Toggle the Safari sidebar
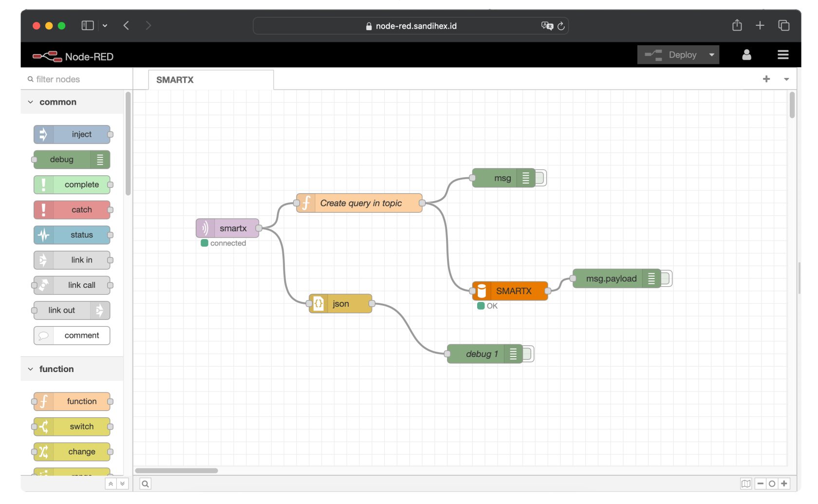The height and width of the screenshot is (504, 818). pos(88,25)
